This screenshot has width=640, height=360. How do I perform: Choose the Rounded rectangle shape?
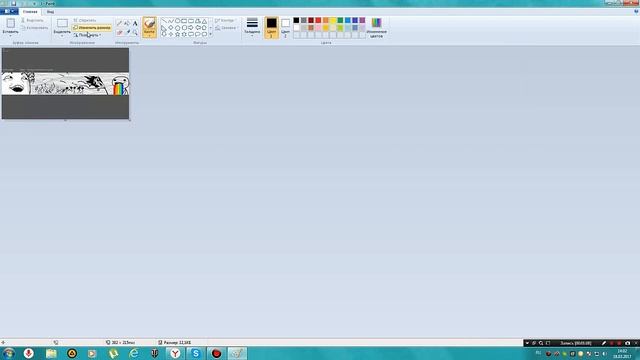[x=191, y=21]
